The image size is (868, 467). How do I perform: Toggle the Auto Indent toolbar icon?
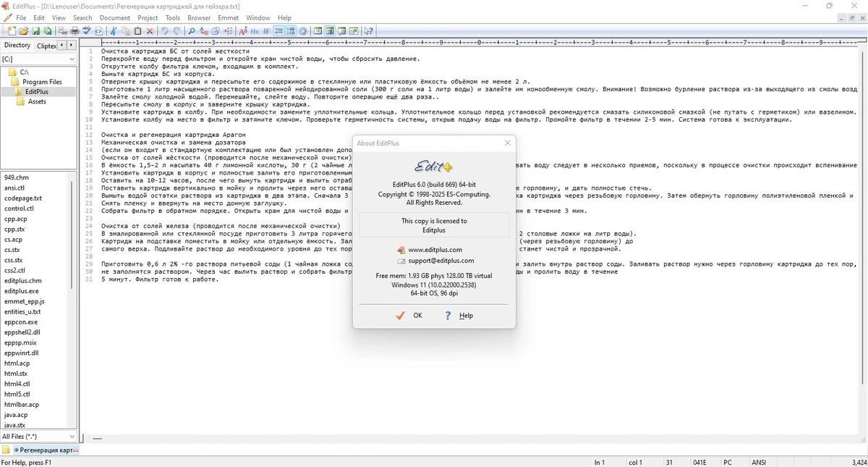[x=278, y=31]
